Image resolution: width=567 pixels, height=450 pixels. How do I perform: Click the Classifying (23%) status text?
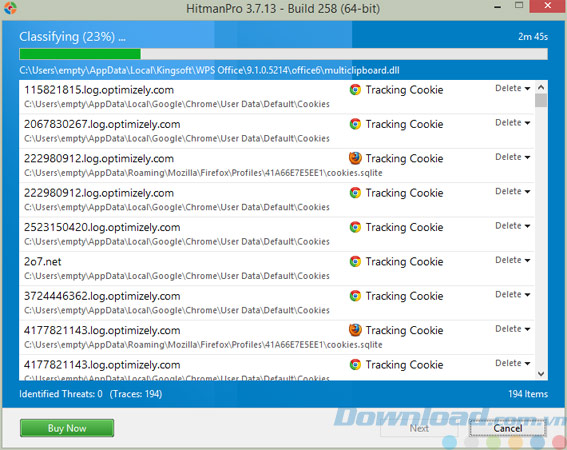(x=72, y=37)
